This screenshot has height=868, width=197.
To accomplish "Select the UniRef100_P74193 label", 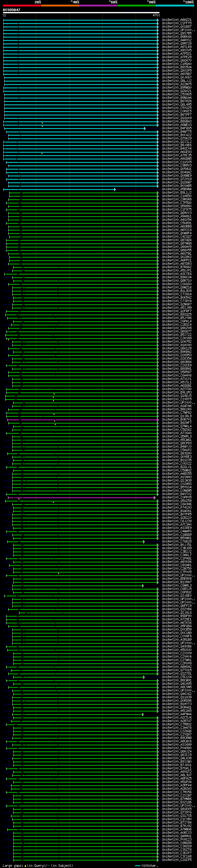I will click(x=176, y=508).
